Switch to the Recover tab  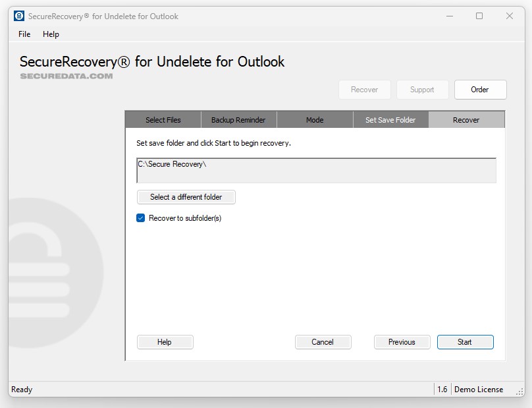466,120
